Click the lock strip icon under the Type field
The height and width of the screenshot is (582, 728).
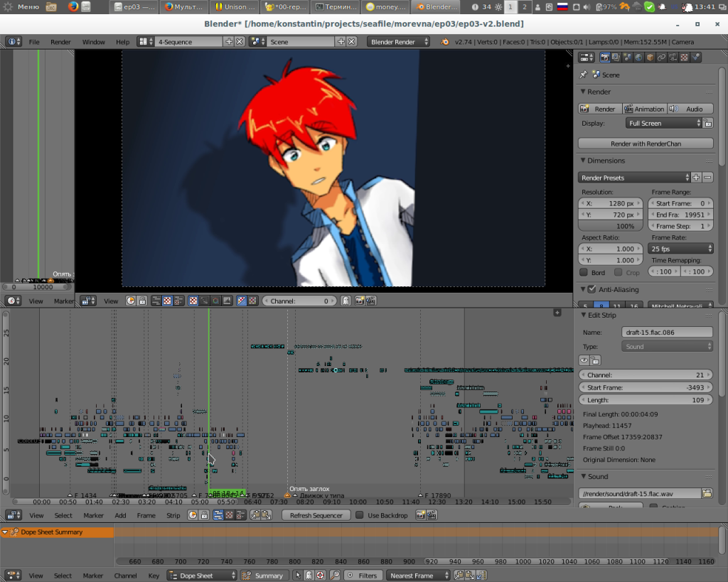[595, 360]
